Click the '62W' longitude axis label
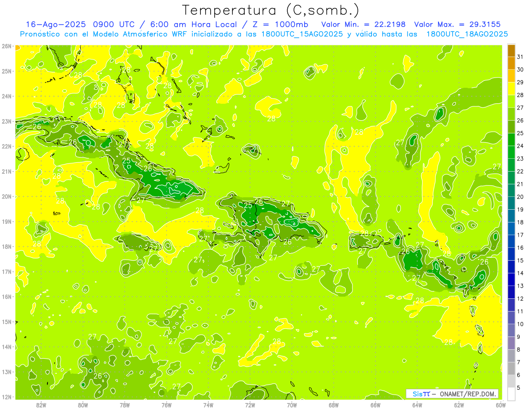532x411 pixels. (459, 404)
